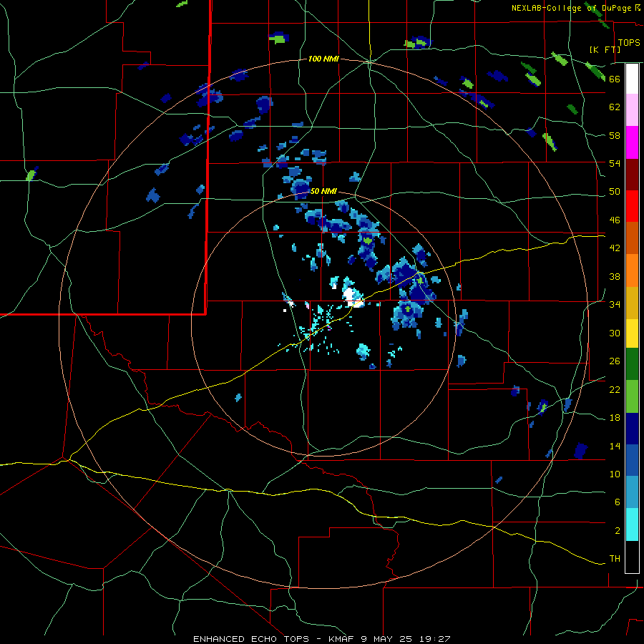The height and width of the screenshot is (644, 644).
Task: Click the '54' legend value
Action: [x=615, y=163]
